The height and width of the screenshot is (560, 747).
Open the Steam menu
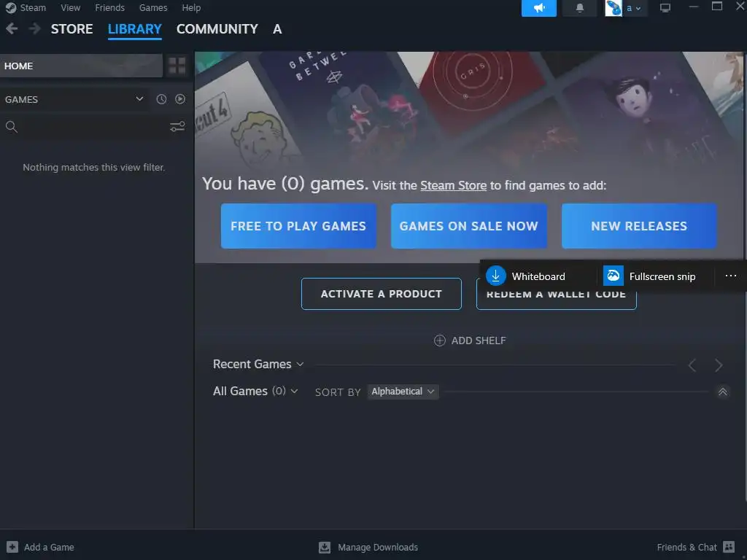point(33,7)
